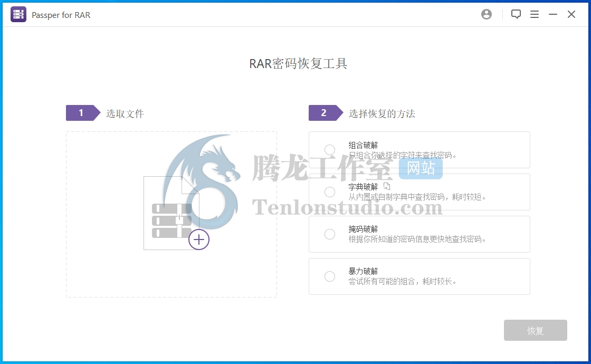Screen dimensions: 591x364
Task: Click the Passper for RAR title text
Action: point(61,15)
